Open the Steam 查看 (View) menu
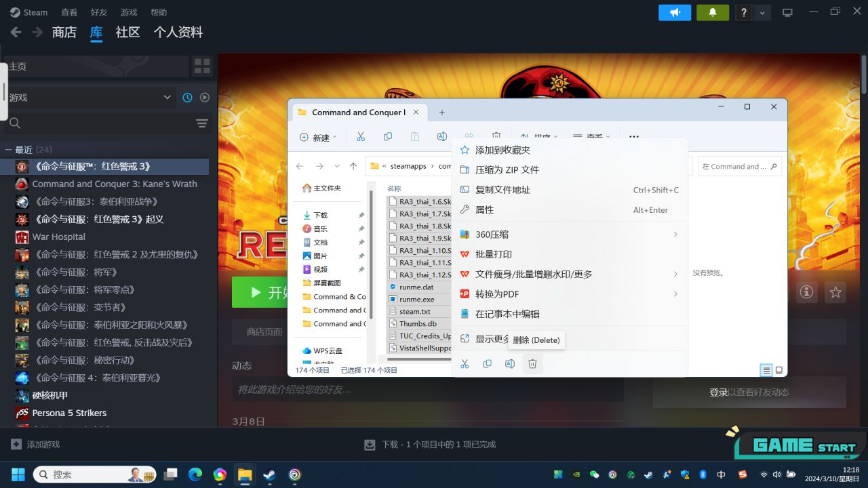 pos(69,12)
